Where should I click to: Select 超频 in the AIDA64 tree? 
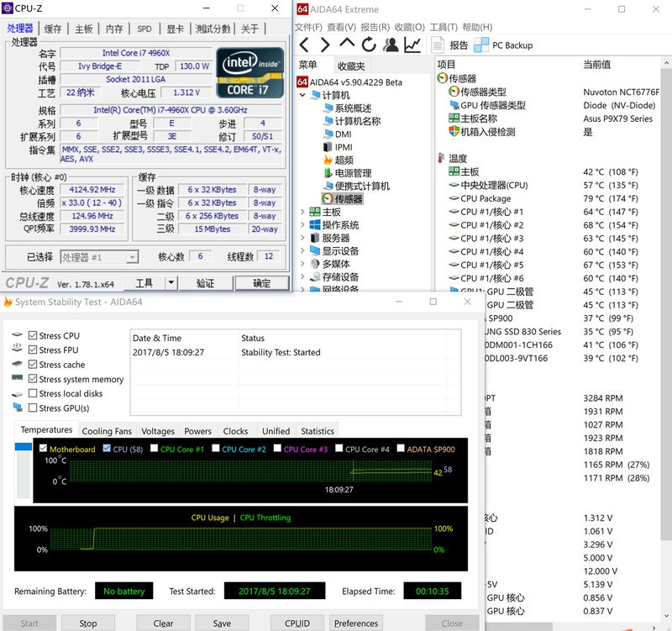point(344,160)
